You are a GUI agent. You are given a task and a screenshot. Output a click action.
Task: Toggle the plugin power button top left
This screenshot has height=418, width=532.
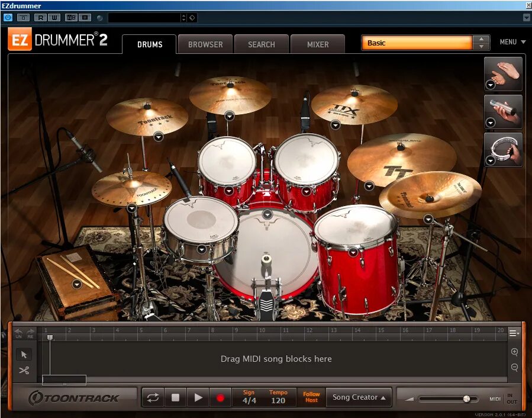click(x=8, y=17)
